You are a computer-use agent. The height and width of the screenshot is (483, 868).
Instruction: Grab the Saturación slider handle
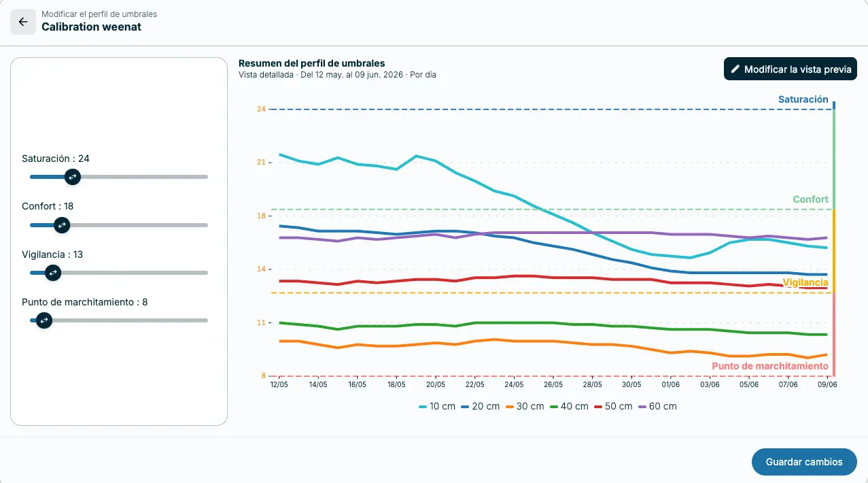click(x=73, y=177)
